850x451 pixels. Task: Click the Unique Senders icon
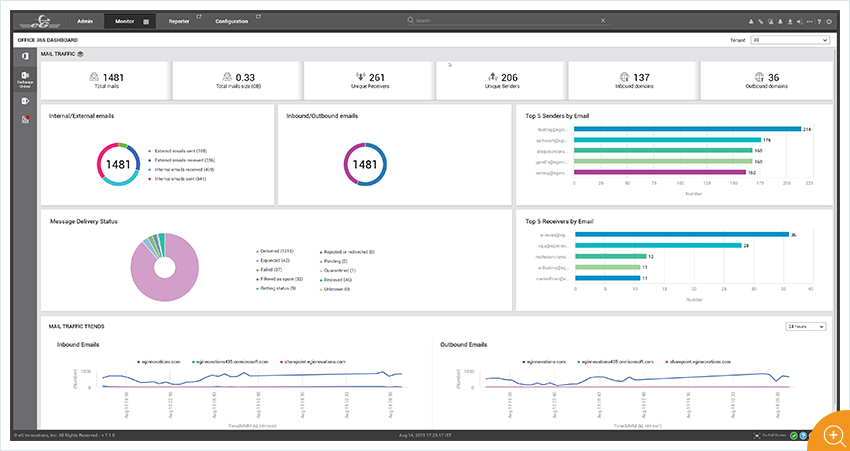493,77
